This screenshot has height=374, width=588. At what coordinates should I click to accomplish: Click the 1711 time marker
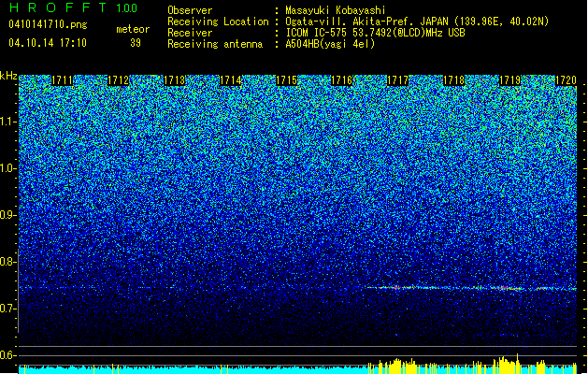(62, 80)
